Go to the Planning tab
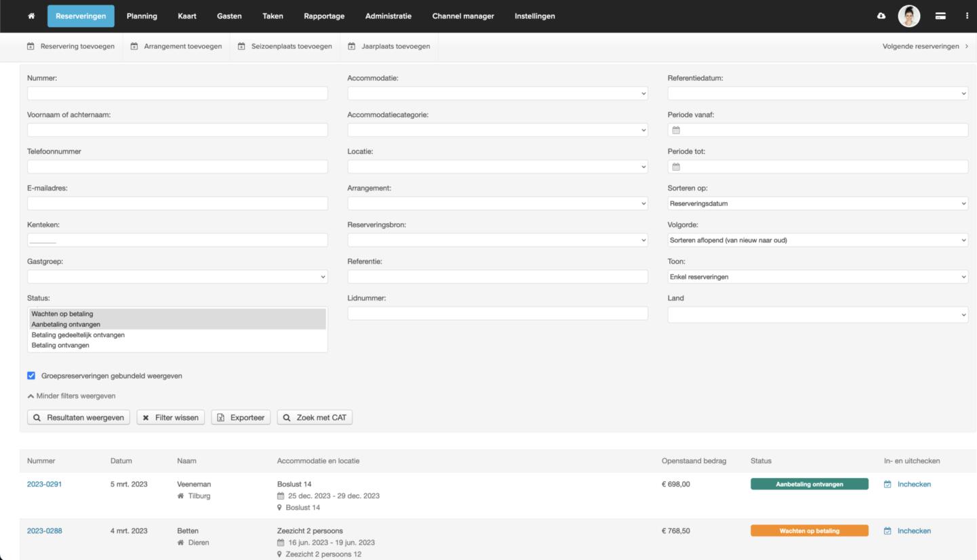 tap(142, 16)
